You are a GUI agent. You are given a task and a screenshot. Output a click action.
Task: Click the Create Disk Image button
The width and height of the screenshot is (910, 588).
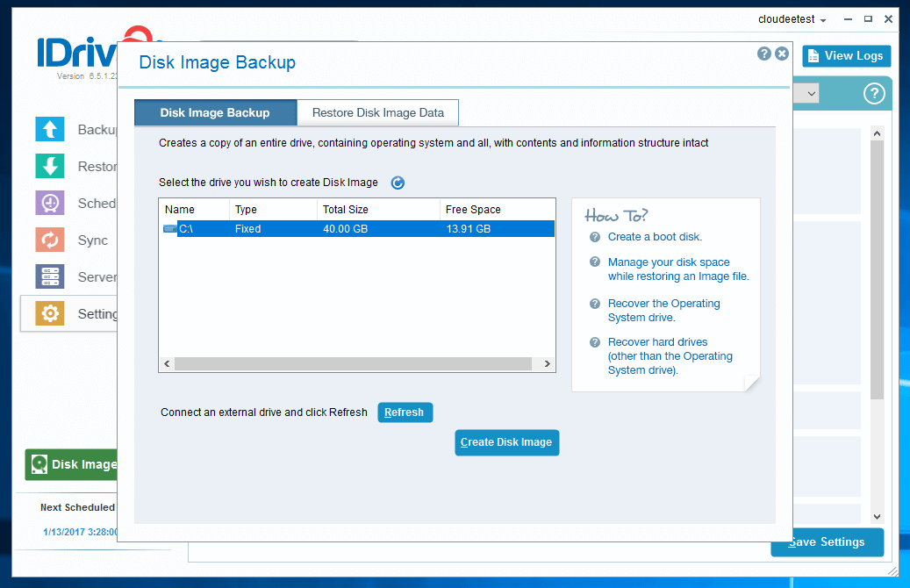point(506,442)
